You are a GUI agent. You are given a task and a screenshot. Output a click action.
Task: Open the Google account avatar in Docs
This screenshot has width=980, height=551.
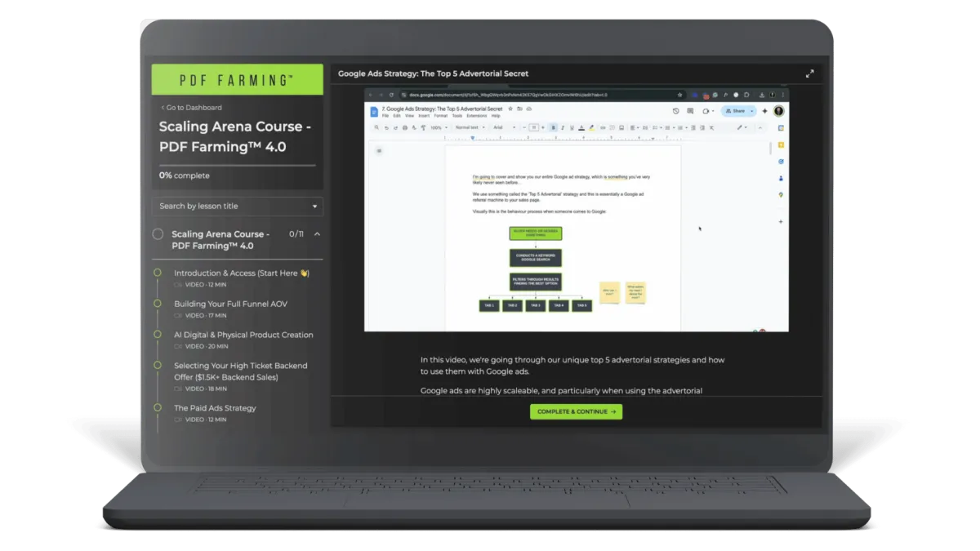pyautogui.click(x=778, y=111)
